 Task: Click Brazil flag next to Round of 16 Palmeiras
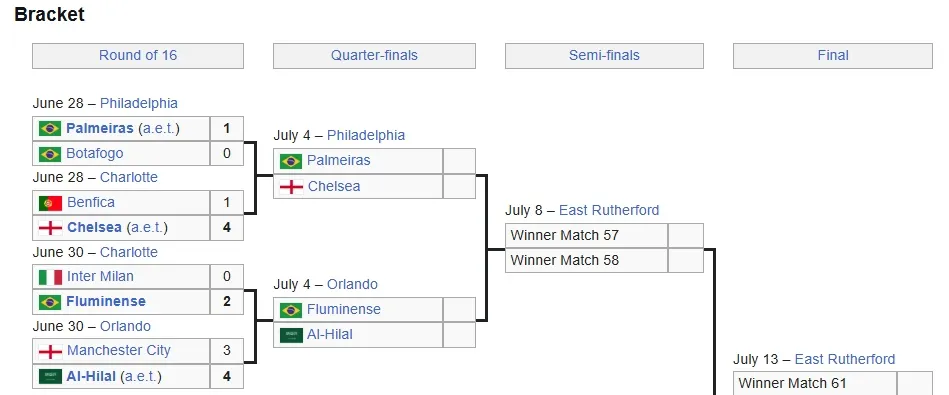point(50,128)
